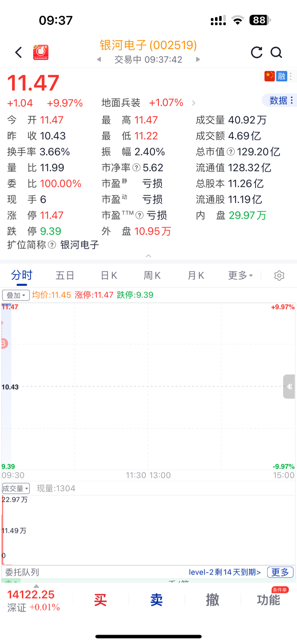Image resolution: width=297 pixels, height=644 pixels.
Task: Tap the 成交量 40.92万 value
Action: 247,120
